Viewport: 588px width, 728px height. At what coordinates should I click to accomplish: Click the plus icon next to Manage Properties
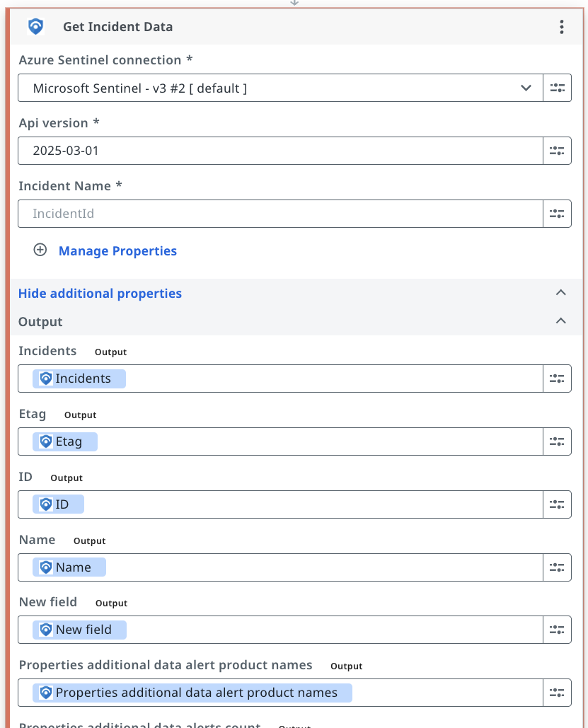(x=40, y=250)
